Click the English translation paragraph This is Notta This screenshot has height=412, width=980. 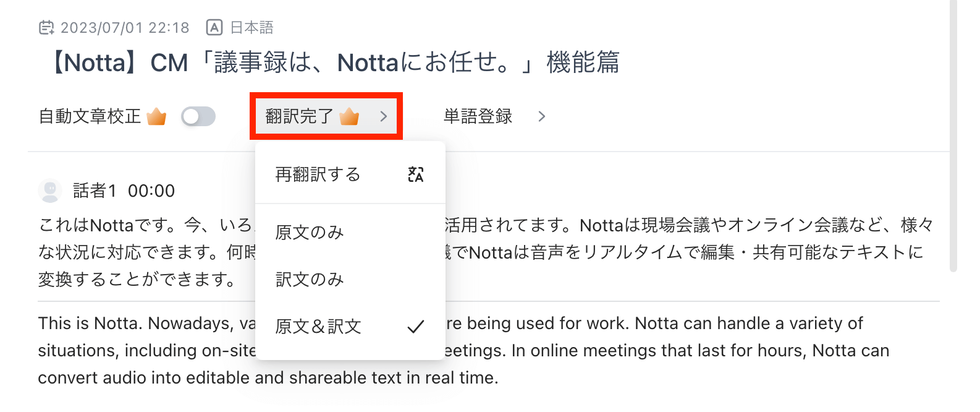pos(463,350)
